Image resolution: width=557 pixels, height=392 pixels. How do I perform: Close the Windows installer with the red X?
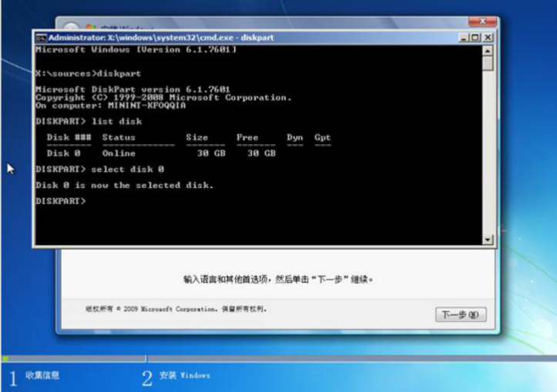pyautogui.click(x=482, y=22)
